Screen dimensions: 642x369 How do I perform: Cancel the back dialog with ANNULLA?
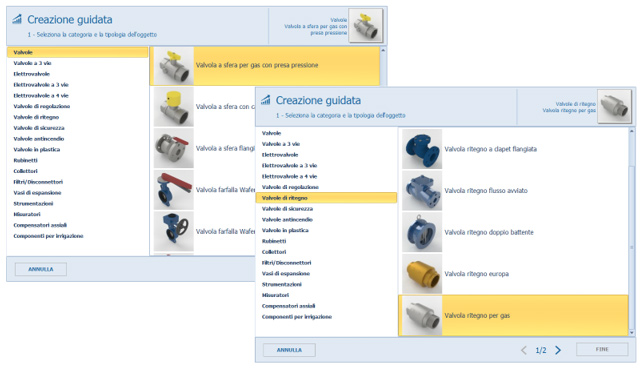tap(41, 269)
